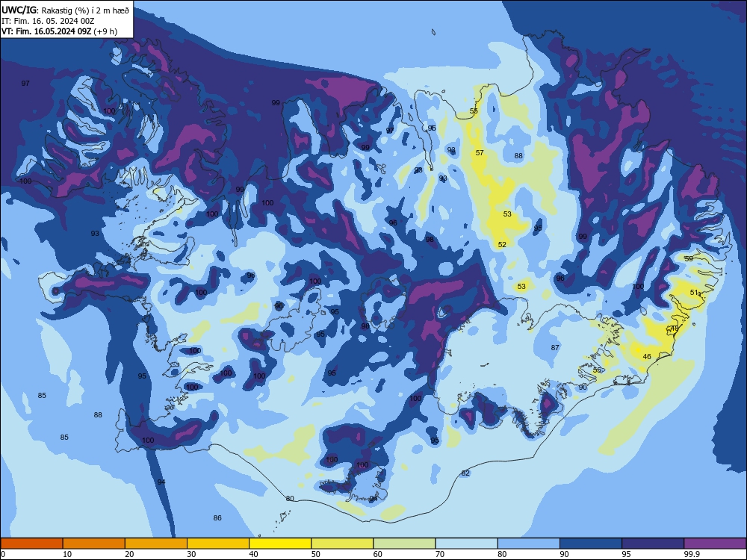Screen dimensions: 747x560
Task: Click the legend tick label 40
Action: click(253, 554)
